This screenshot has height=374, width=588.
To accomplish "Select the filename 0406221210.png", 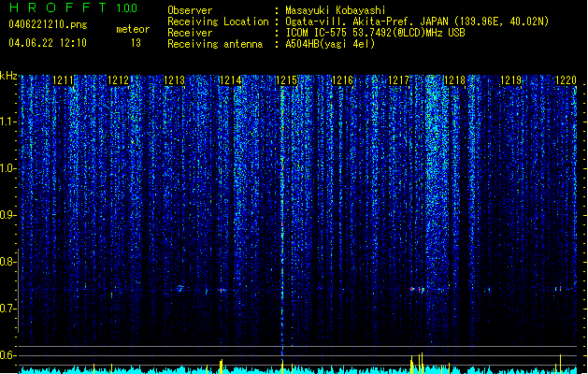I will pos(48,24).
